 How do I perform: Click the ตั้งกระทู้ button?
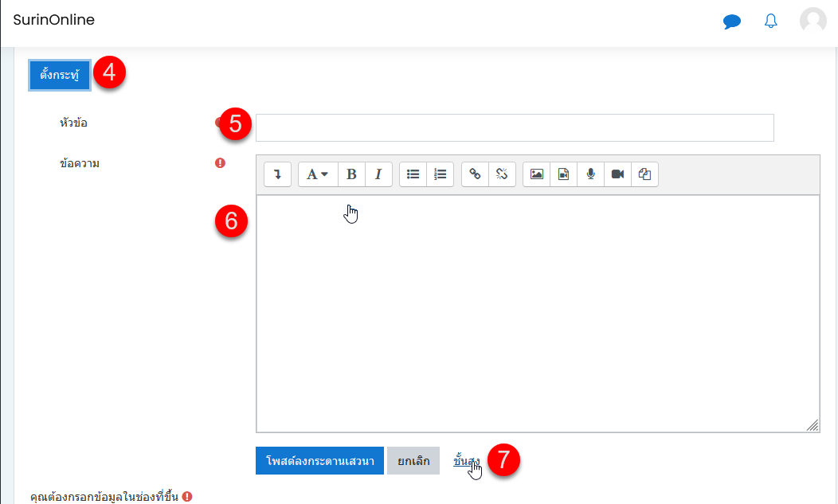60,75
